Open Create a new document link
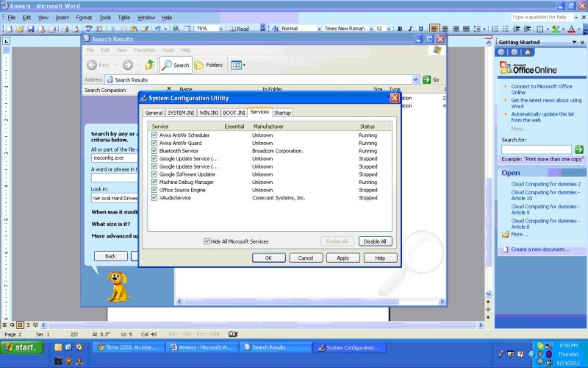 [x=540, y=250]
